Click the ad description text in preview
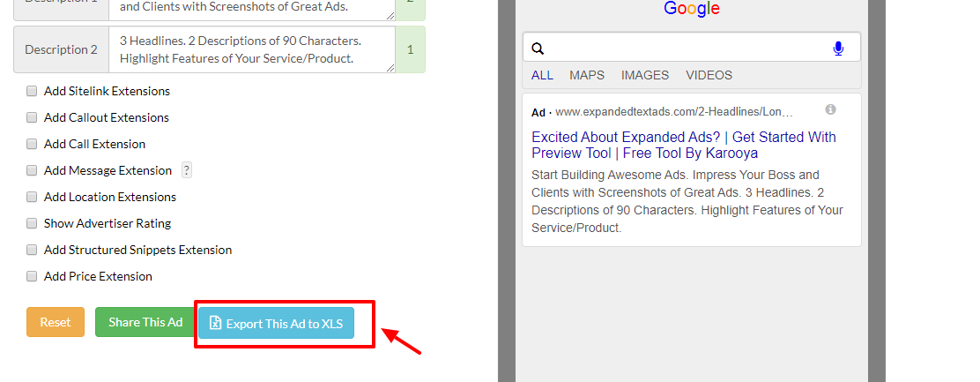The height and width of the screenshot is (382, 980). 687,201
